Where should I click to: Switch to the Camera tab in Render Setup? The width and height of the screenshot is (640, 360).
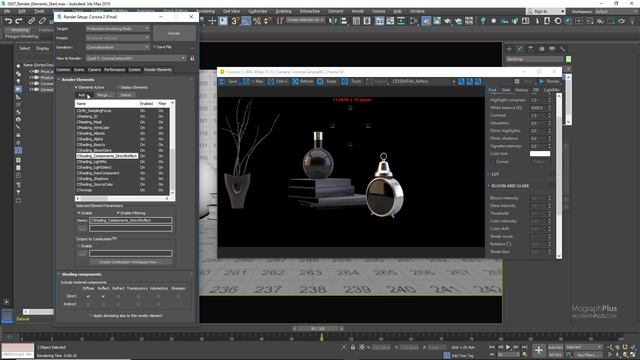pyautogui.click(x=94, y=70)
